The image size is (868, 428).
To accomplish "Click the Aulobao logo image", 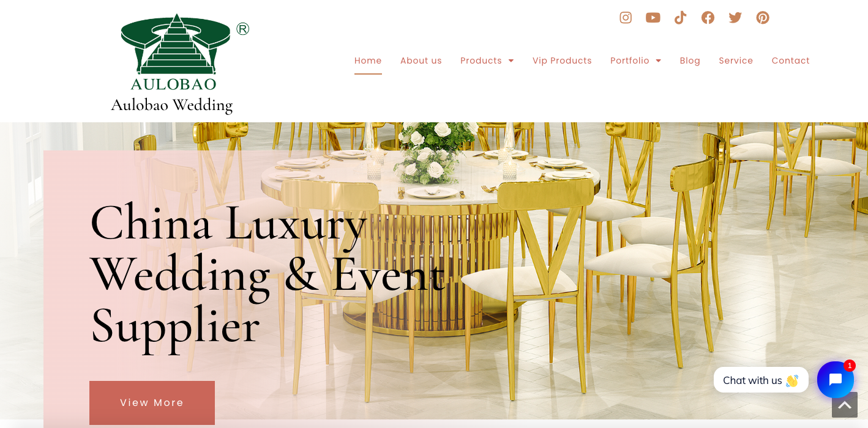I will (177, 52).
